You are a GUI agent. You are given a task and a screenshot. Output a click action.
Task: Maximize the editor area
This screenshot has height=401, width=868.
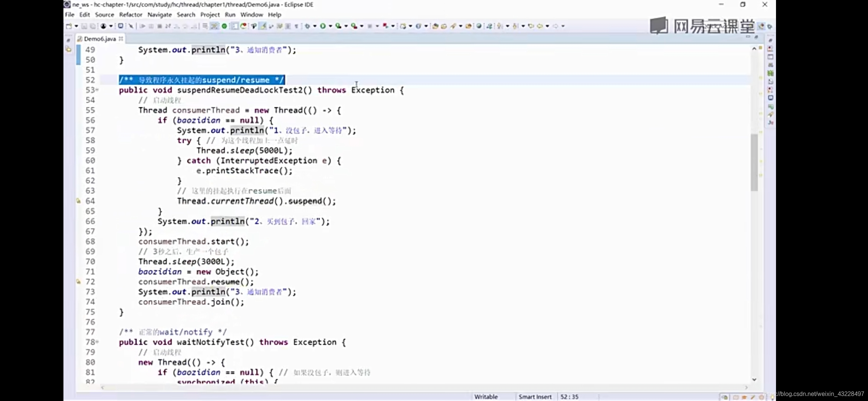point(756,37)
